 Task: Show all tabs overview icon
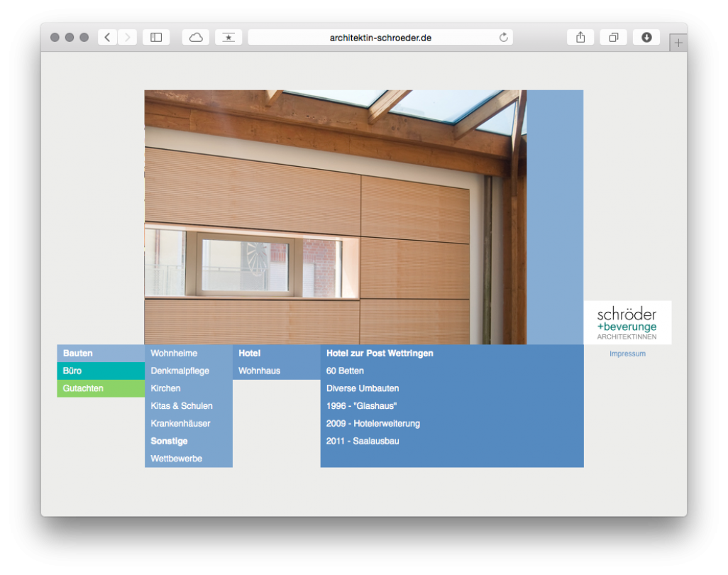(613, 37)
